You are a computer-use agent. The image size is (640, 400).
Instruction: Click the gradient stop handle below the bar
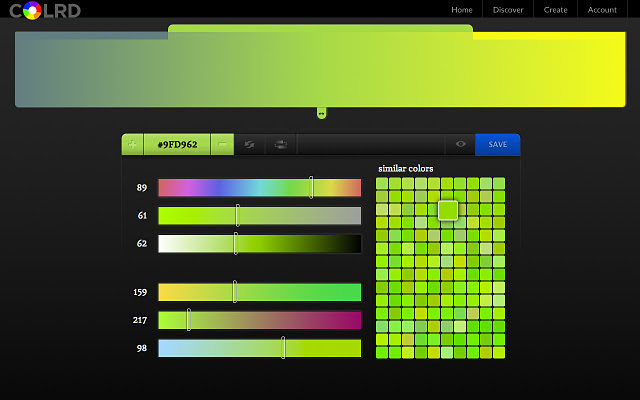[x=321, y=113]
